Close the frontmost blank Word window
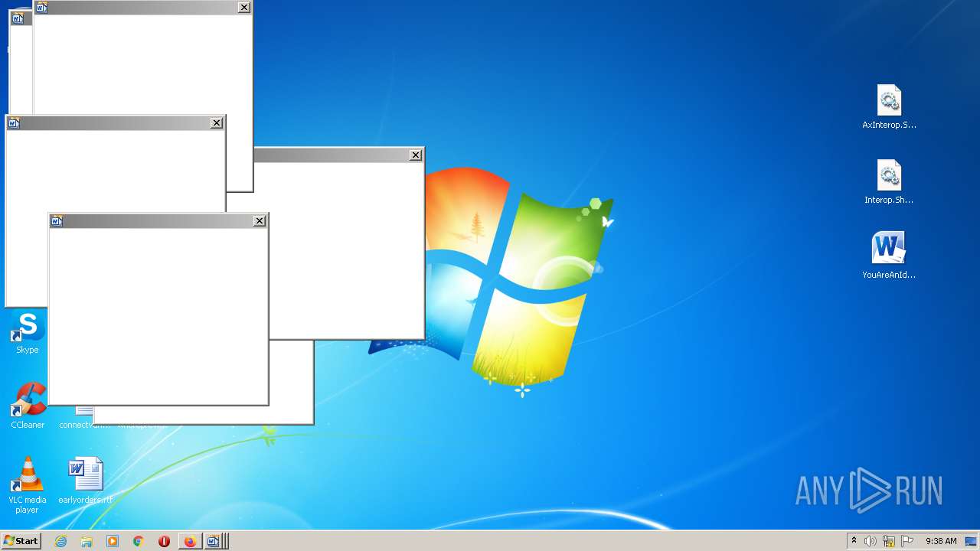 pos(260,220)
